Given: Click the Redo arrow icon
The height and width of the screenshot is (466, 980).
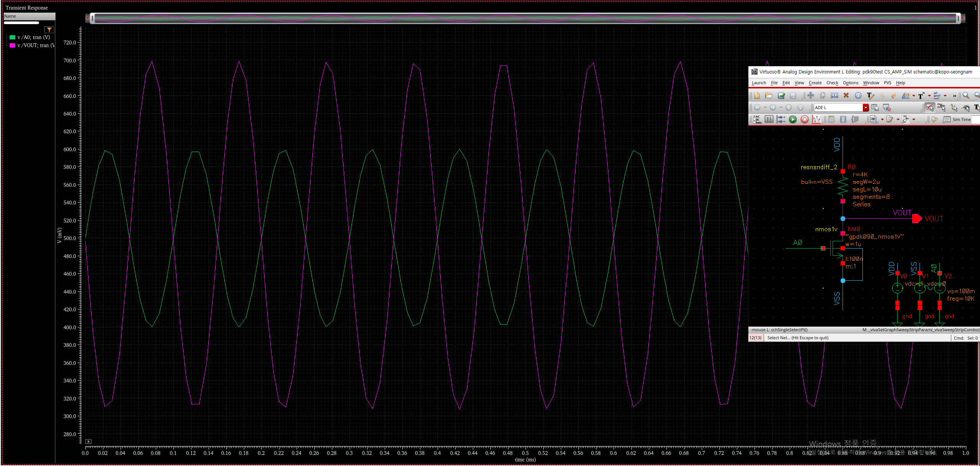Looking at the screenshot, I should pyautogui.click(x=894, y=96).
